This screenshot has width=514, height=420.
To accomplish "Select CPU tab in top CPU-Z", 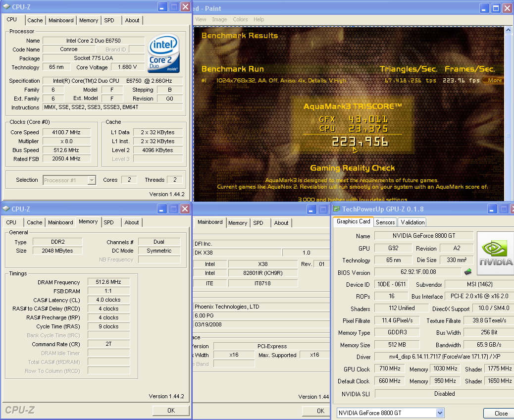I will [12, 19].
